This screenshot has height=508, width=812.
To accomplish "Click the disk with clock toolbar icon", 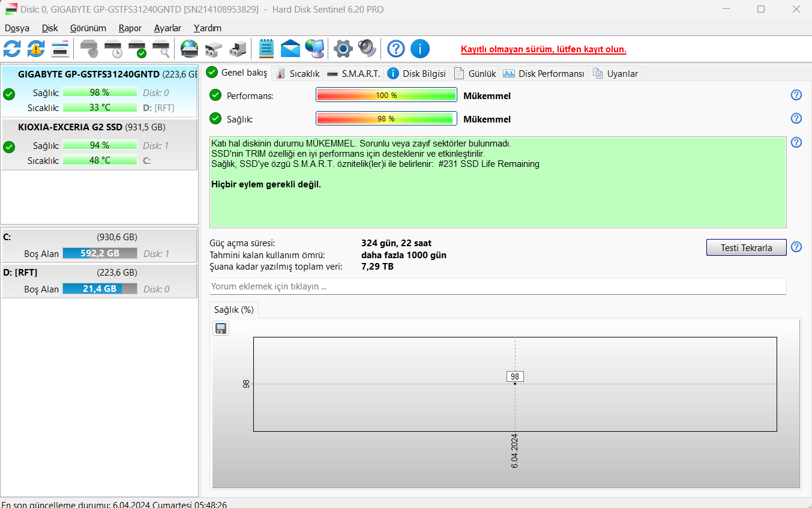I will [113, 49].
